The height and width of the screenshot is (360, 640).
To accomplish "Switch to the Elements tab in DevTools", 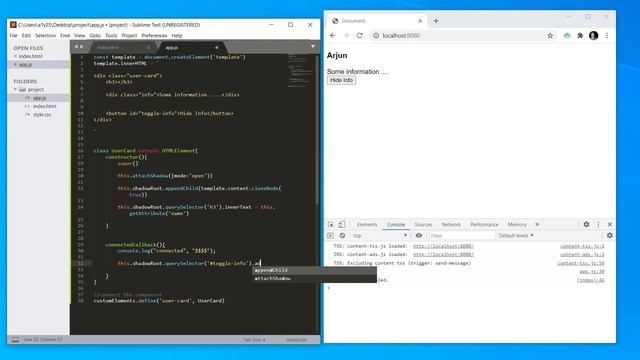I will [367, 224].
